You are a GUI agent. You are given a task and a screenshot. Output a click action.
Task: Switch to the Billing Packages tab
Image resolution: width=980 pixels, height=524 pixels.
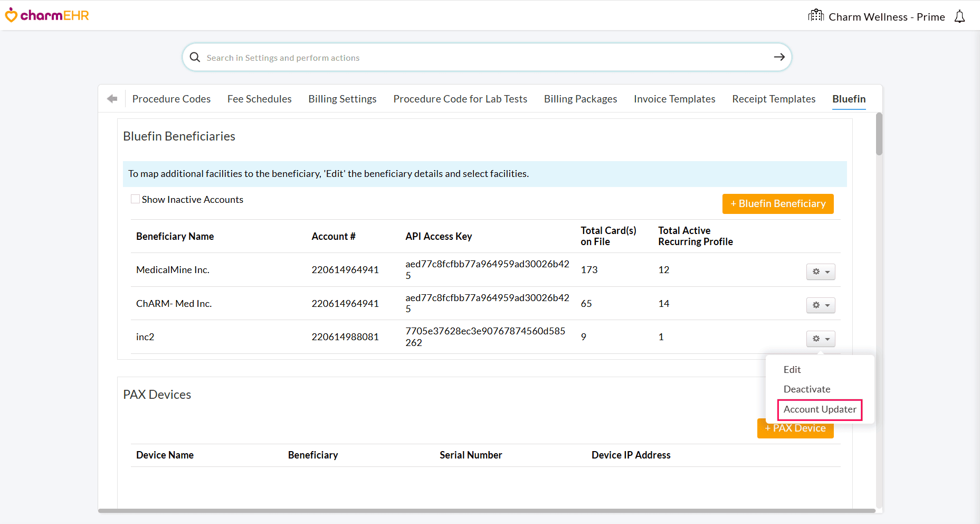(580, 99)
